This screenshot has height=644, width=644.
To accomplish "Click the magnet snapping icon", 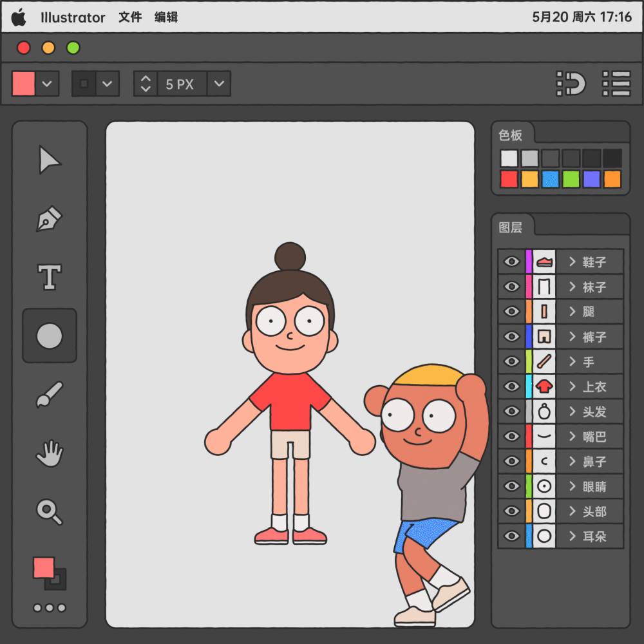I will (571, 83).
